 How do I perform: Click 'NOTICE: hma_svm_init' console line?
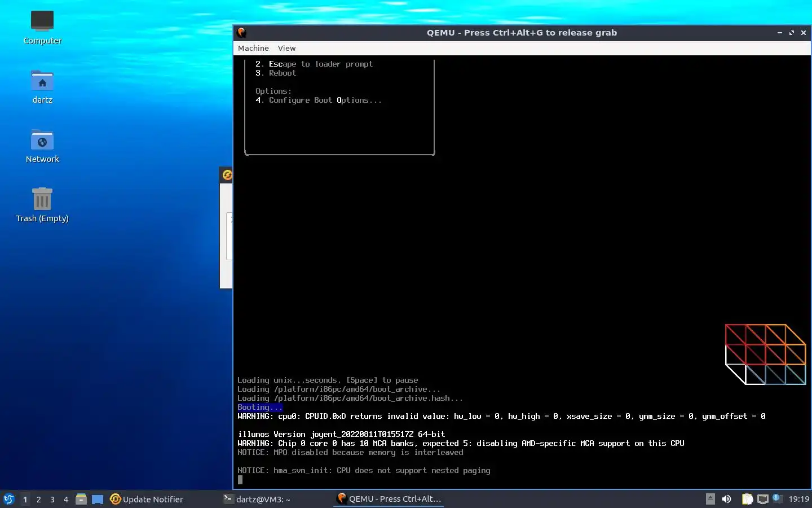coord(364,470)
